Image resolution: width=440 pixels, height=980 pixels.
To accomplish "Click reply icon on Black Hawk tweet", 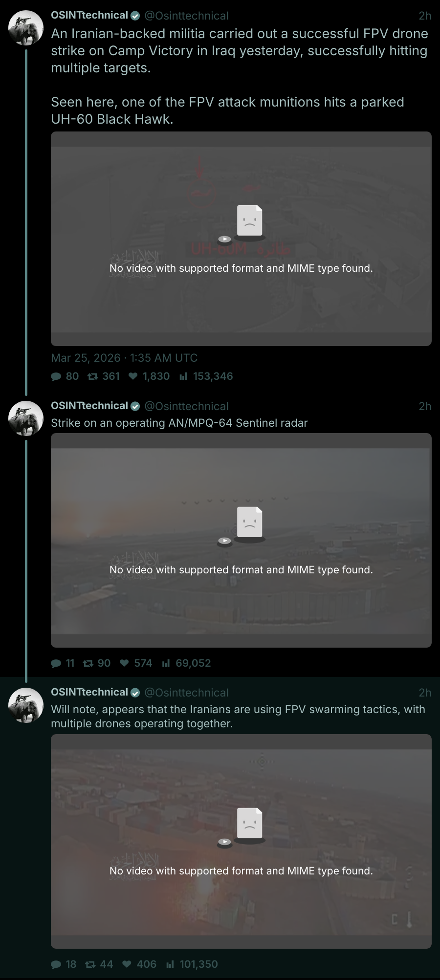I will pyautogui.click(x=56, y=376).
